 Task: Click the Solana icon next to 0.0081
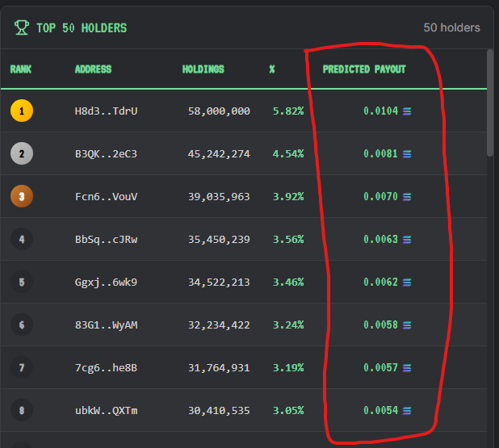coord(407,154)
